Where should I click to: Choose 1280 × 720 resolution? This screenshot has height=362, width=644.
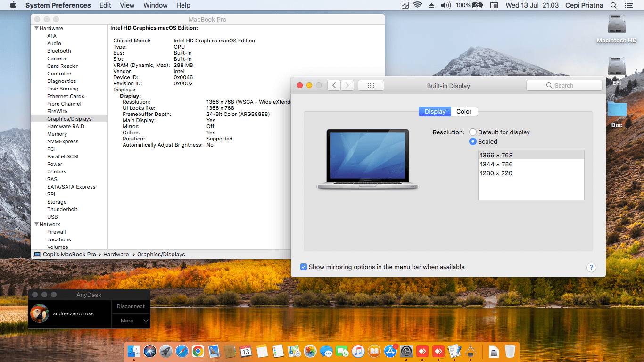pos(496,173)
